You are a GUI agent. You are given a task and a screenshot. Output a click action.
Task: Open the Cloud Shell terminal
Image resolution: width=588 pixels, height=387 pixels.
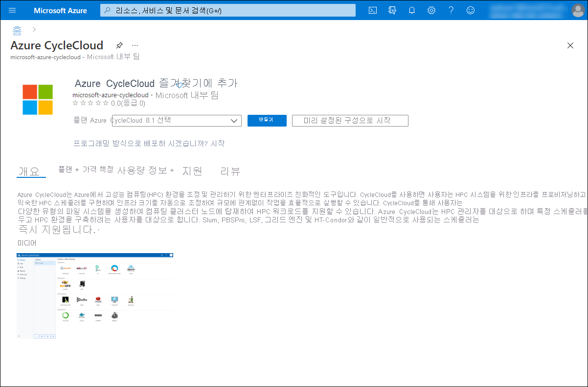[x=372, y=10]
